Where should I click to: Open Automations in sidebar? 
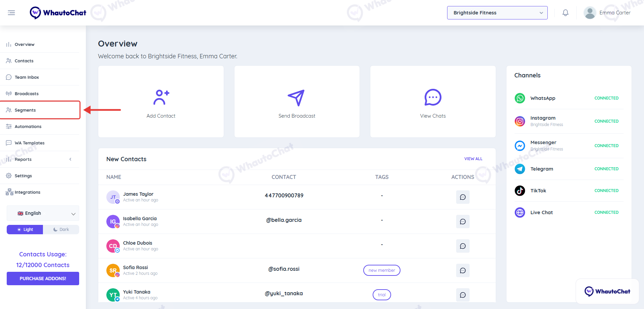pos(40,126)
